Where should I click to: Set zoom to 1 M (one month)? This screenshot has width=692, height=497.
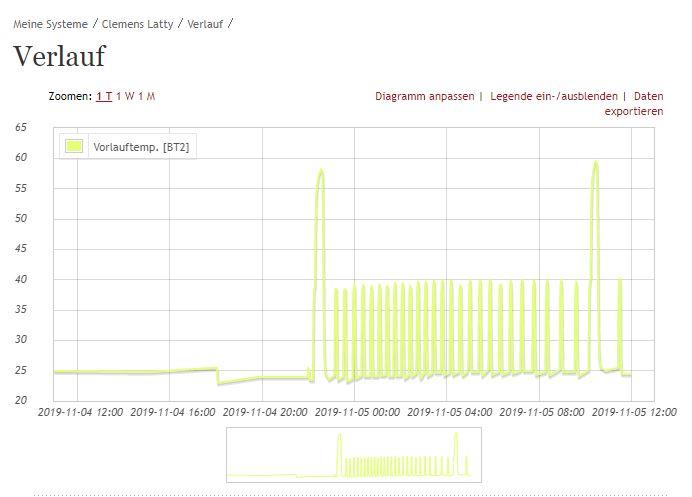click(x=147, y=96)
